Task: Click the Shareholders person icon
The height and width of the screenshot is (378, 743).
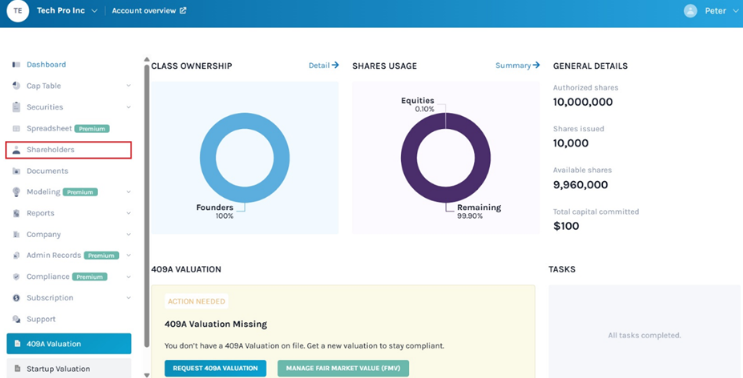Action: tap(16, 150)
